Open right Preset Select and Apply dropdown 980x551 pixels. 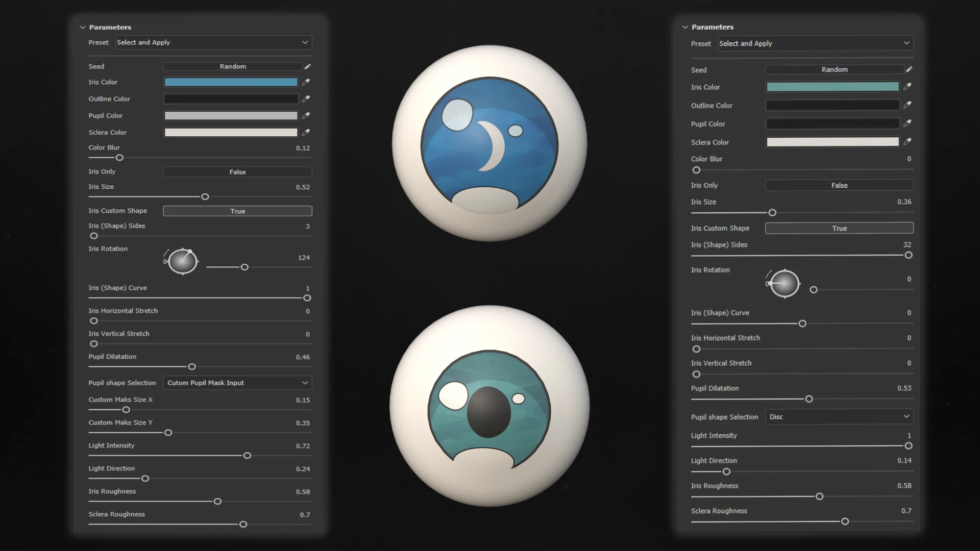(x=816, y=43)
